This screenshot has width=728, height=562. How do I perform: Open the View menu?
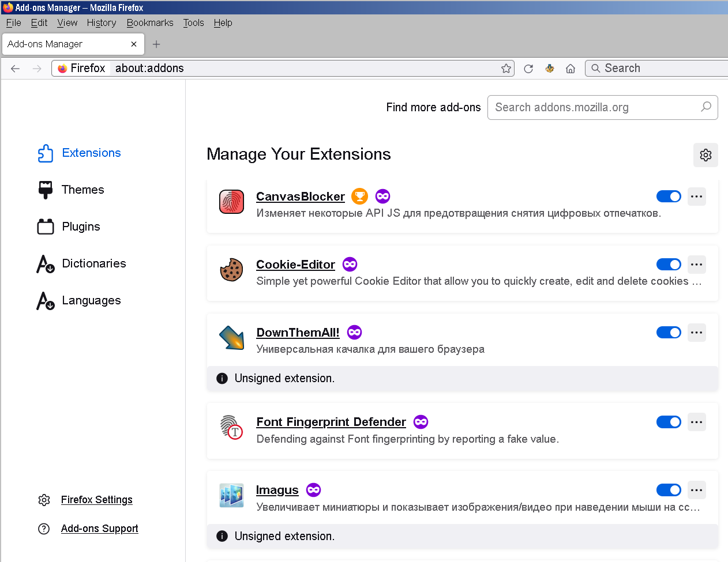[x=67, y=22]
